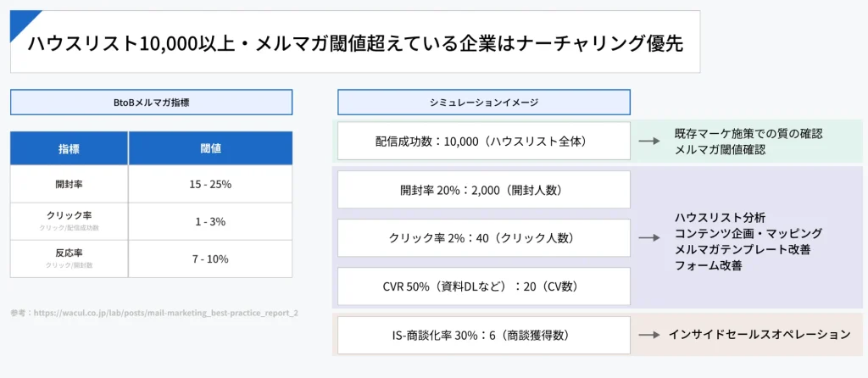Select the 反応率 row label
This screenshot has height=378, width=868.
pyautogui.click(x=70, y=254)
